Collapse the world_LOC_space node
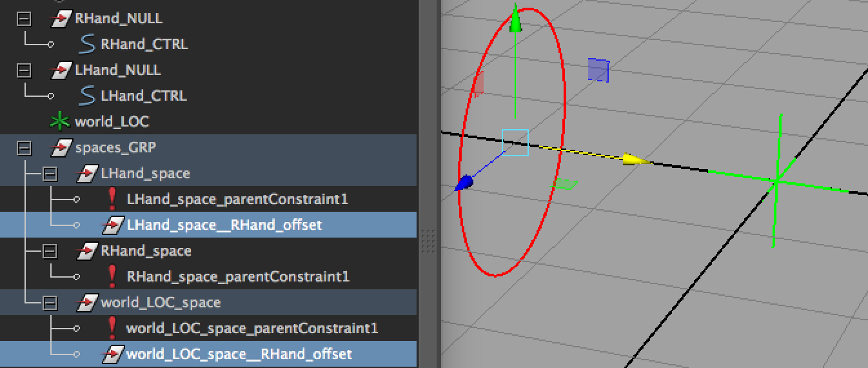 click(x=50, y=303)
